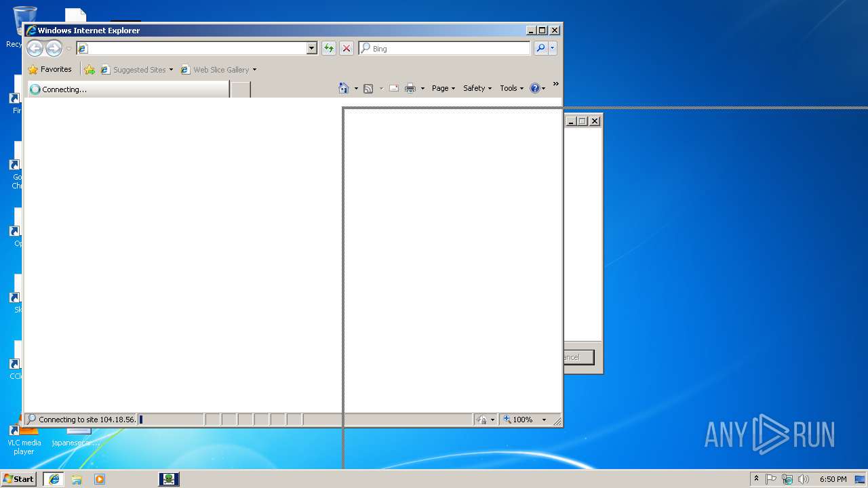Click the network status tray icon
Viewport: 868px width, 488px height.
tap(787, 479)
